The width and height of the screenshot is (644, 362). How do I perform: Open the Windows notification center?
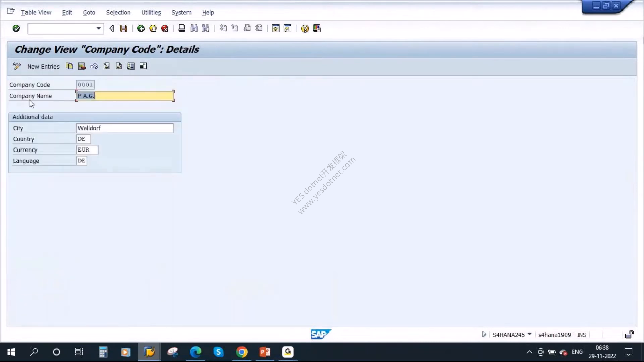628,352
